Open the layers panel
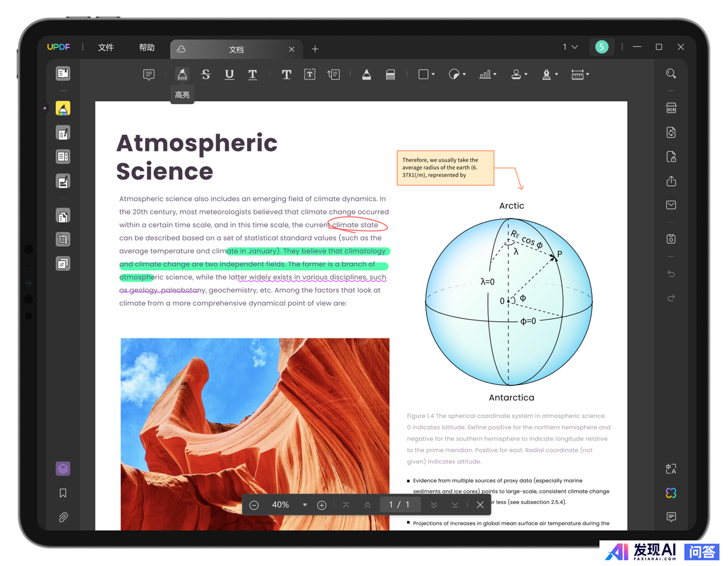The height and width of the screenshot is (566, 728). [63, 469]
